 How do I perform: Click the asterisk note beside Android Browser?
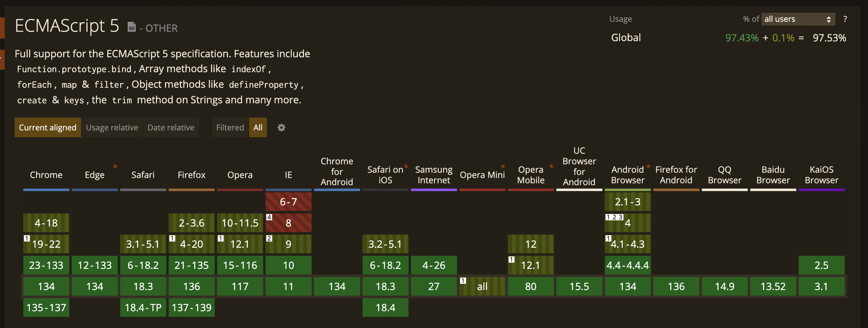[648, 167]
